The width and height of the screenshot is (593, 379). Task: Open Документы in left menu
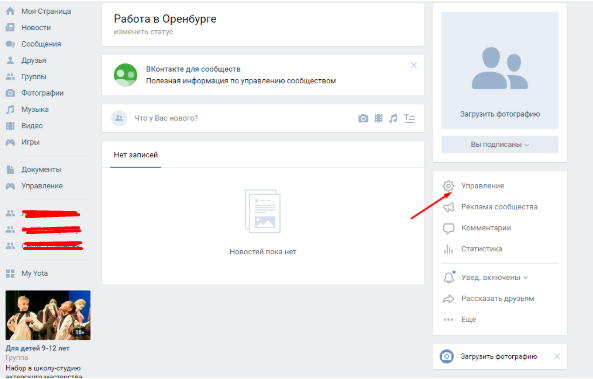41,169
